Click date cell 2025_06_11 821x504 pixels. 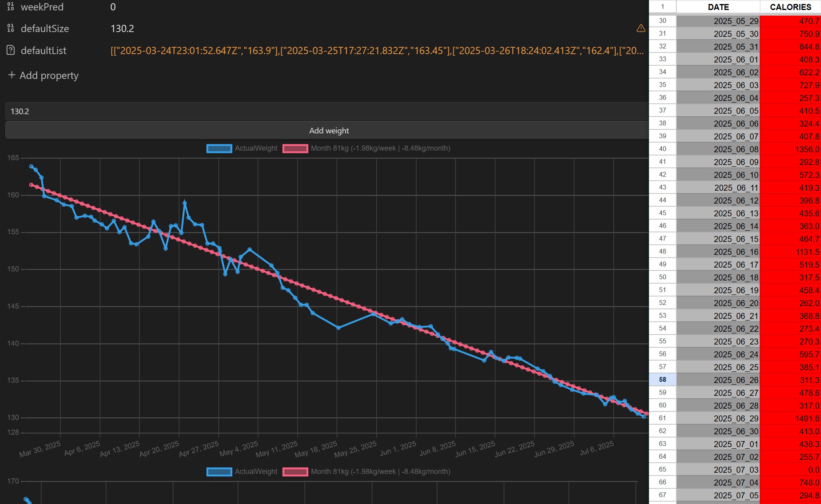[718, 187]
